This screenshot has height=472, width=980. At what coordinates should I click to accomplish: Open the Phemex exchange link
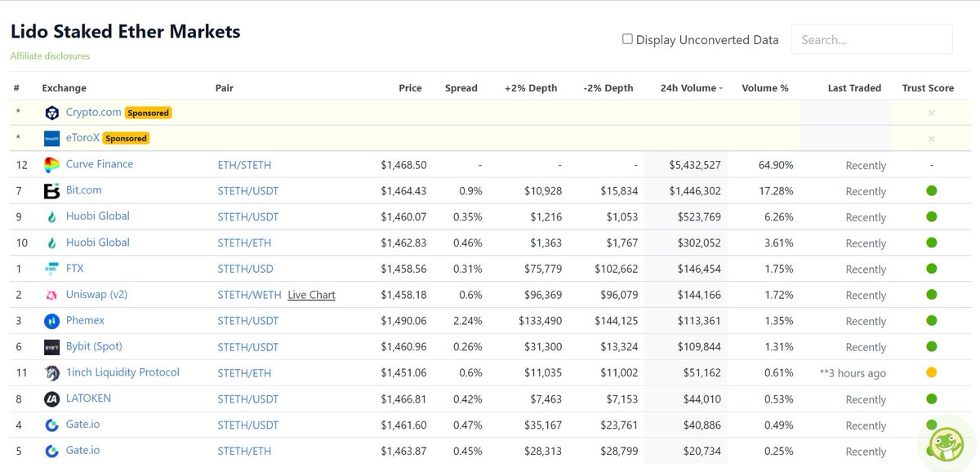point(85,320)
